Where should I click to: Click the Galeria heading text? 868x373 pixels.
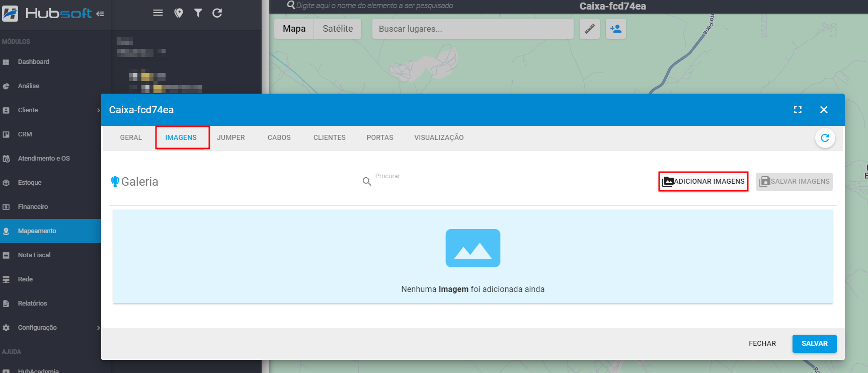(x=140, y=182)
